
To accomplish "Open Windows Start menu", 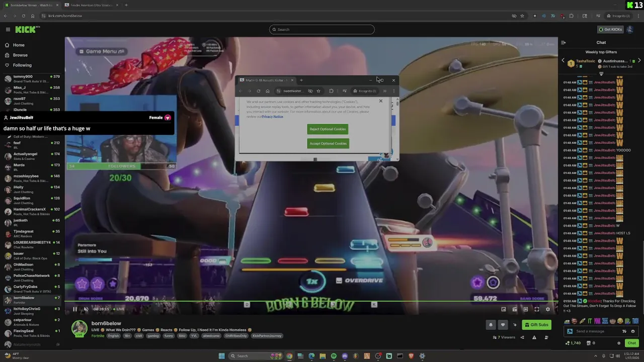I will tap(222, 356).
